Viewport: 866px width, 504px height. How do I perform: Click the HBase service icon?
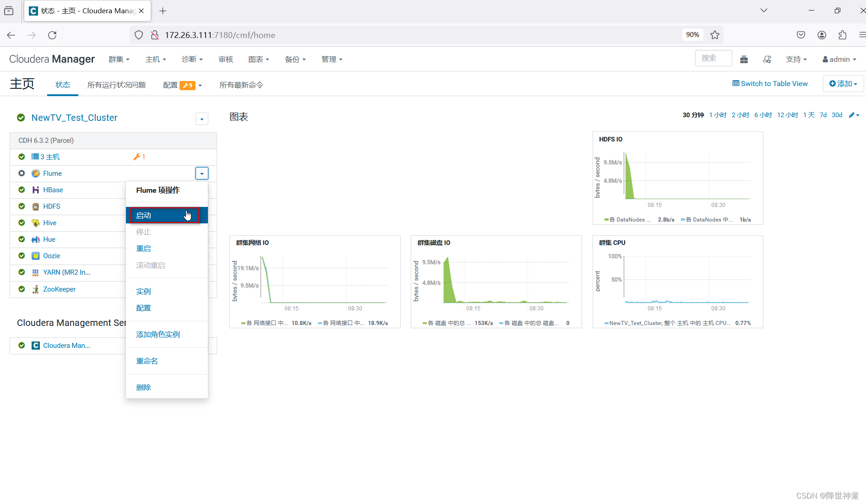click(x=36, y=190)
